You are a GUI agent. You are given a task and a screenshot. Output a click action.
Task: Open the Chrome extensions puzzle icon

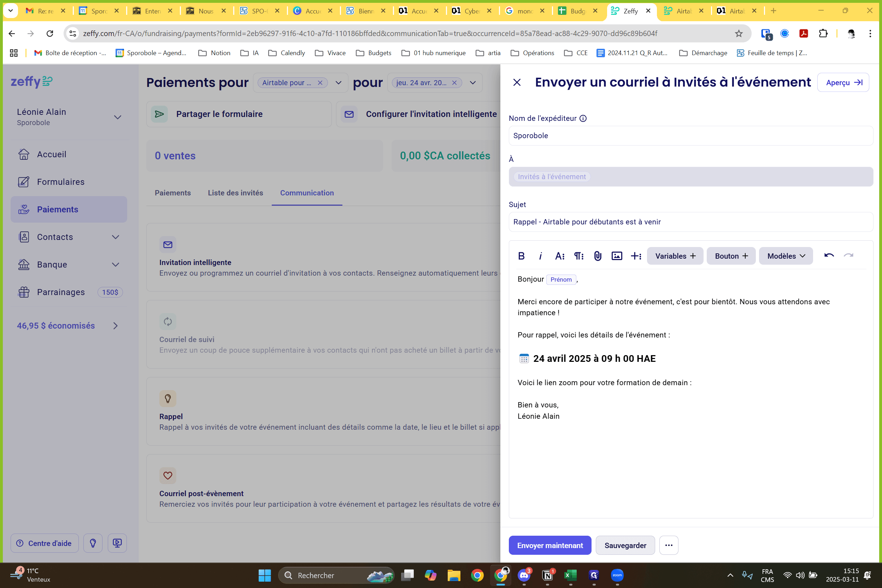click(x=823, y=33)
